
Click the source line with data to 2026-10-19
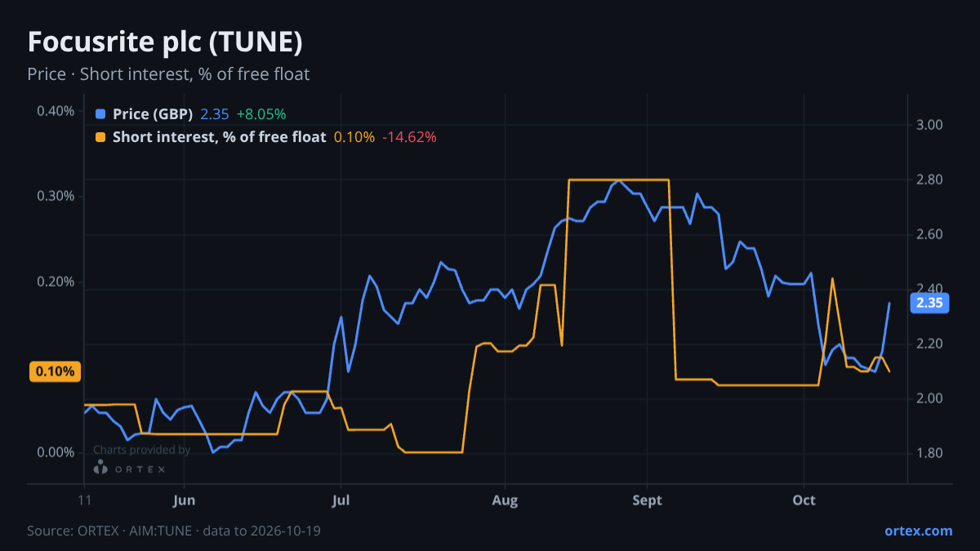click(x=173, y=531)
